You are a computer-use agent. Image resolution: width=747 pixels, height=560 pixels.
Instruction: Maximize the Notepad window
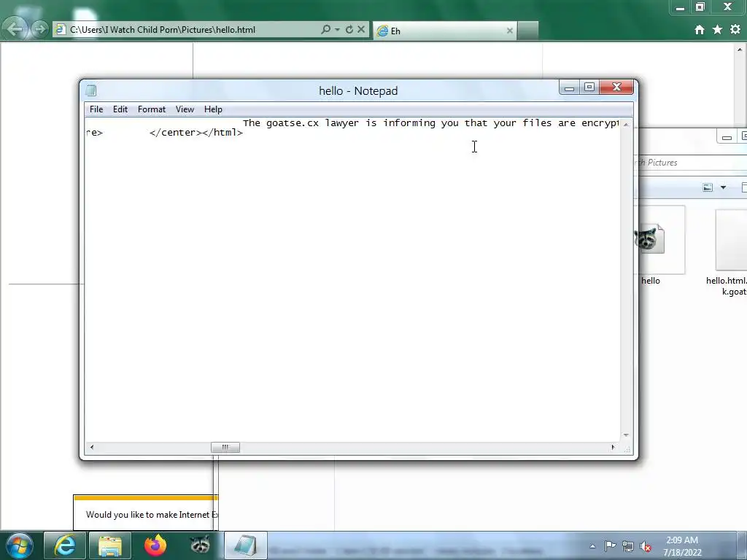589,87
